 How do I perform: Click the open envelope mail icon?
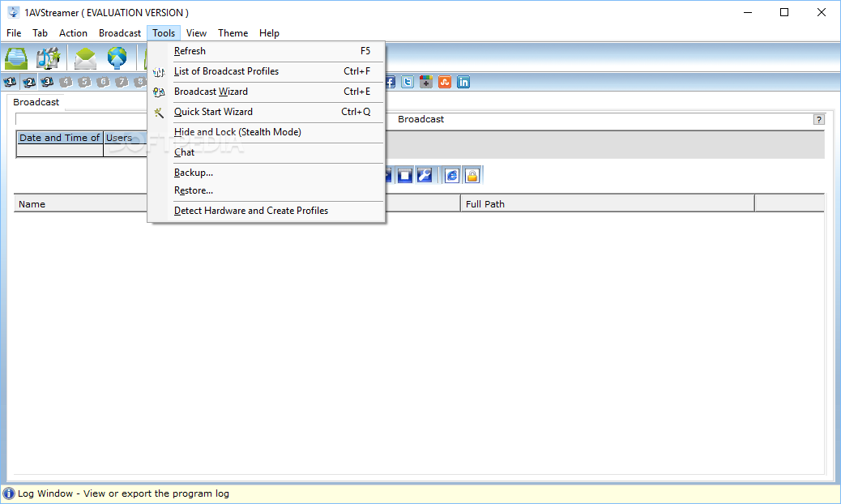click(85, 58)
